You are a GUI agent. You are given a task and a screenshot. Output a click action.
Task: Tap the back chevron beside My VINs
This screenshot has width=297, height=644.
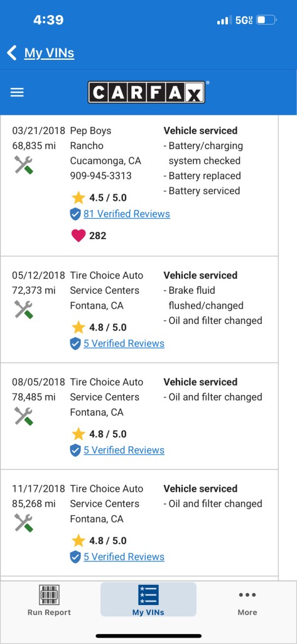pos(12,53)
